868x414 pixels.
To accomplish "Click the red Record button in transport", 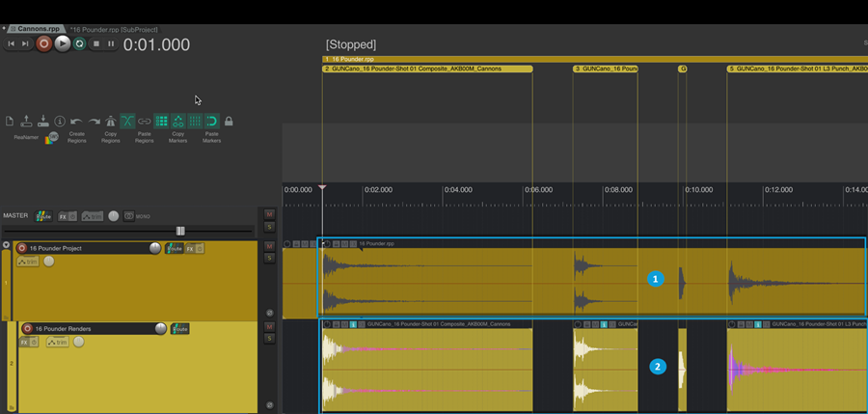I will 43,43.
